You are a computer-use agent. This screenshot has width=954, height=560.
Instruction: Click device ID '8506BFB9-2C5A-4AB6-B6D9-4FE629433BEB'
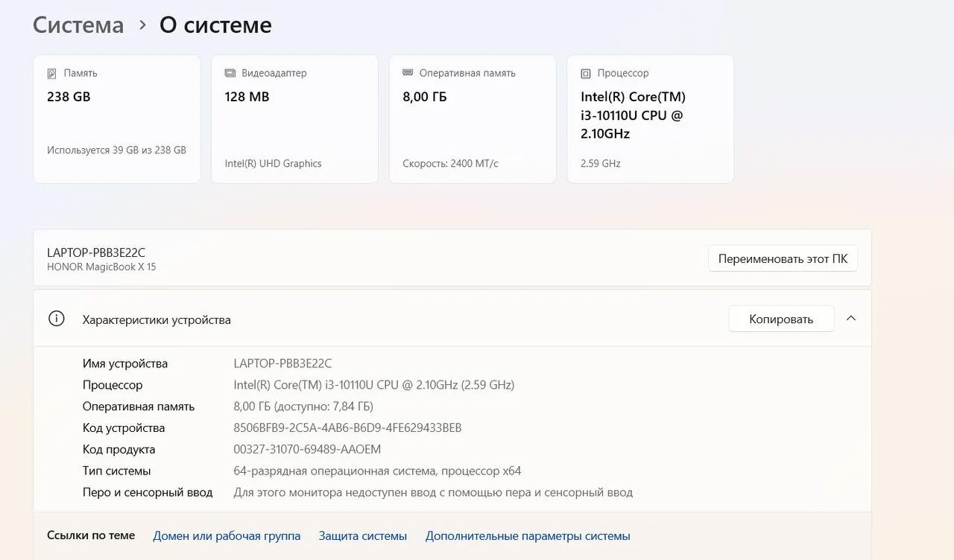pyautogui.click(x=348, y=428)
